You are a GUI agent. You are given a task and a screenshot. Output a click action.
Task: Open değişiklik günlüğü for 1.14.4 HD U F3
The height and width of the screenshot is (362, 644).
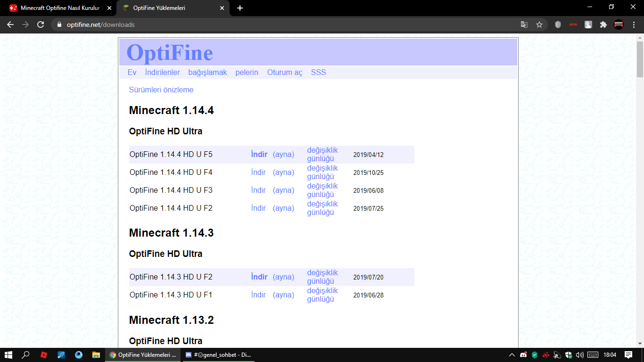[322, 190]
